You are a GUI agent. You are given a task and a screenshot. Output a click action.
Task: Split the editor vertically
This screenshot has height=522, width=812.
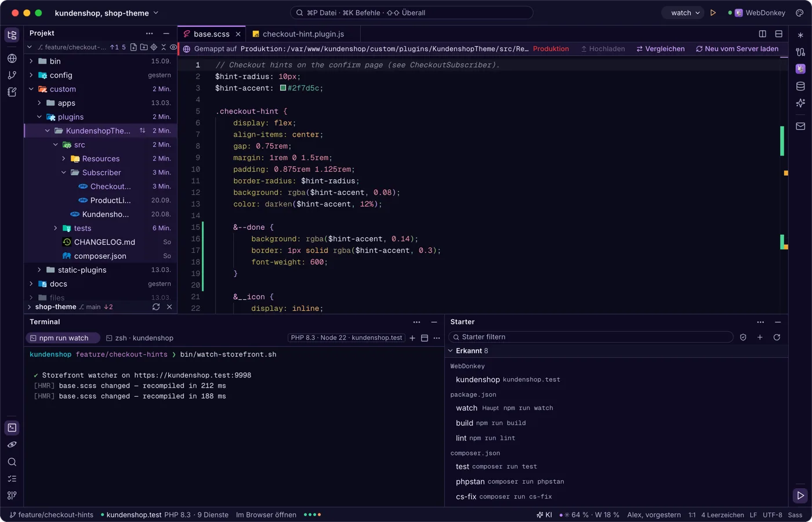tap(763, 34)
